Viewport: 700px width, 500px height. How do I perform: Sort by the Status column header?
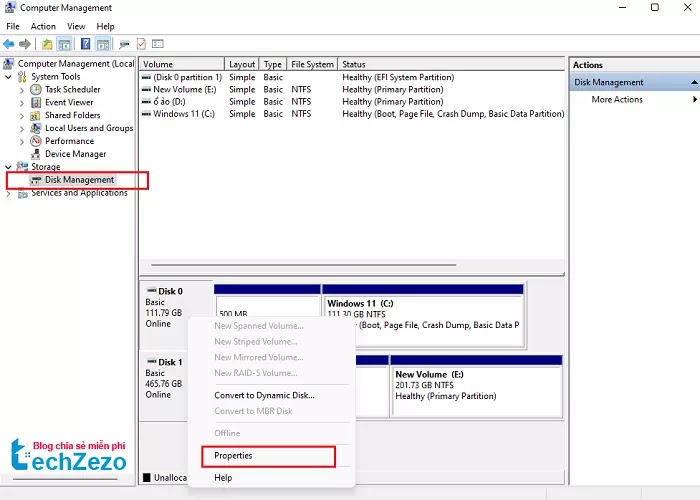(451, 64)
